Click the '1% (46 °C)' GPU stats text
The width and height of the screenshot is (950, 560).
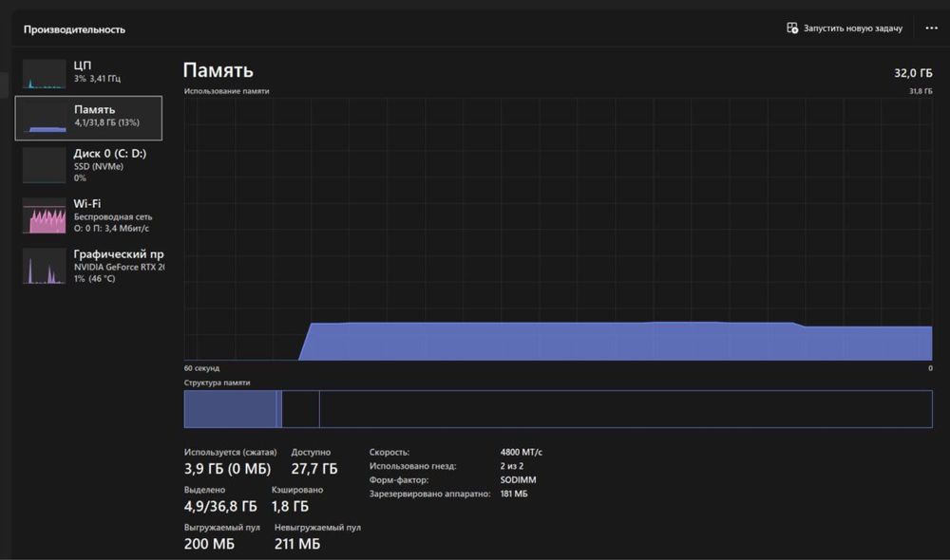(x=94, y=278)
